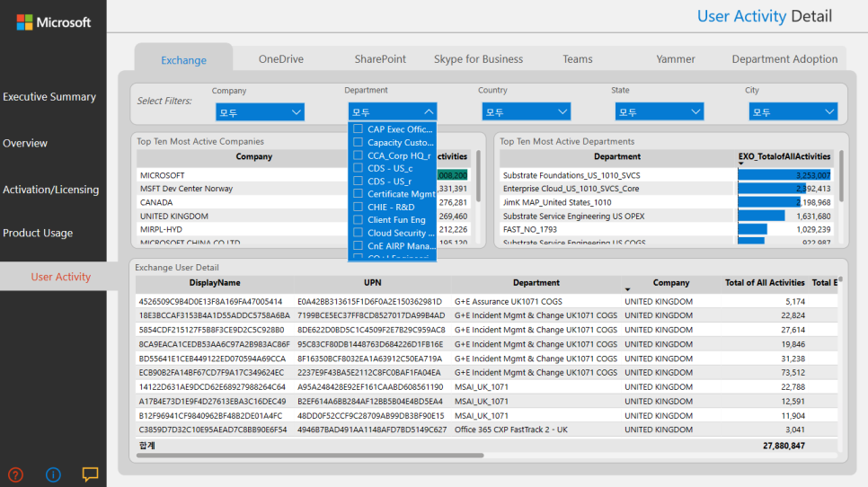Switch to the OneDrive tab
The width and height of the screenshot is (868, 487).
[281, 58]
